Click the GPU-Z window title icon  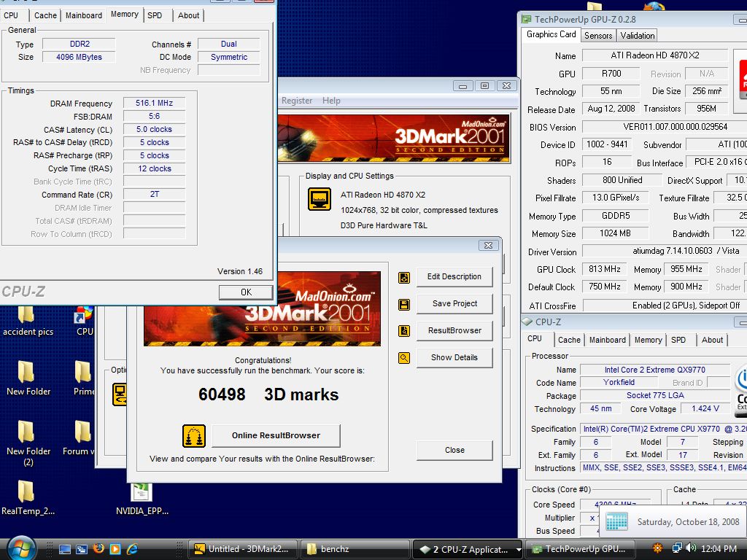(x=527, y=19)
